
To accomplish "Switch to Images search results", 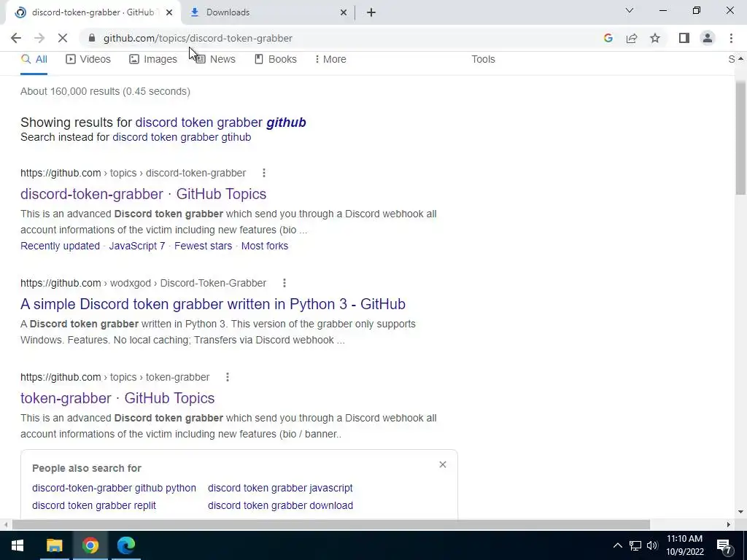I will click(x=153, y=59).
